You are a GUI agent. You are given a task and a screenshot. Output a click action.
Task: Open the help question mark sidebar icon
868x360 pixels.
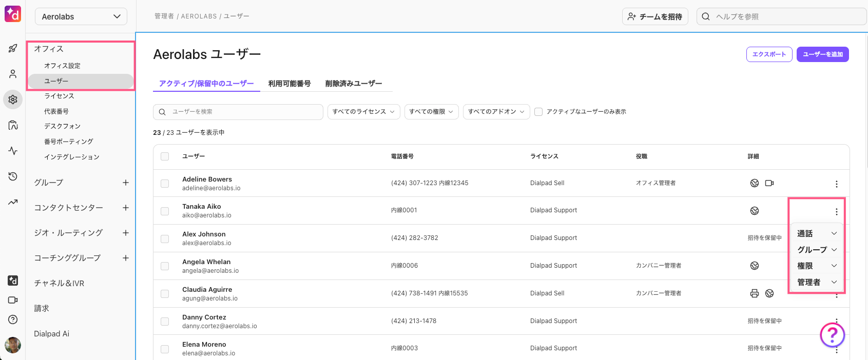point(13,319)
